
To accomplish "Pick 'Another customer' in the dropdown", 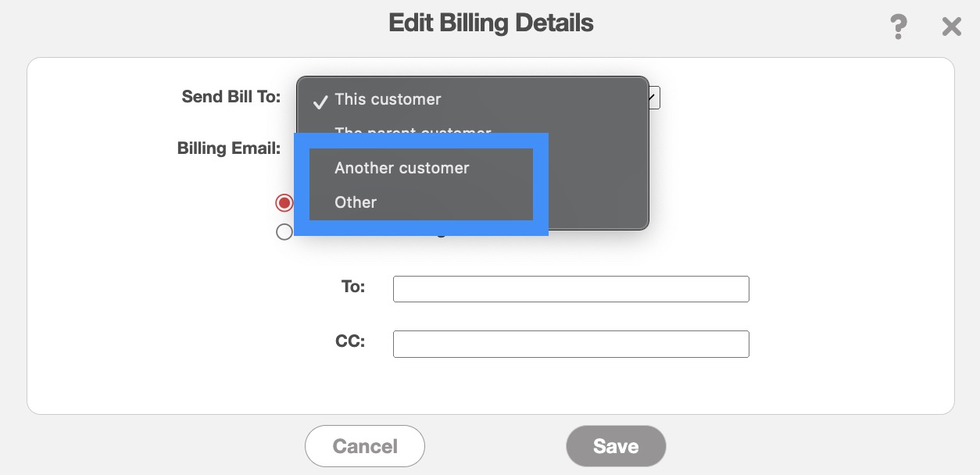I will point(402,168).
